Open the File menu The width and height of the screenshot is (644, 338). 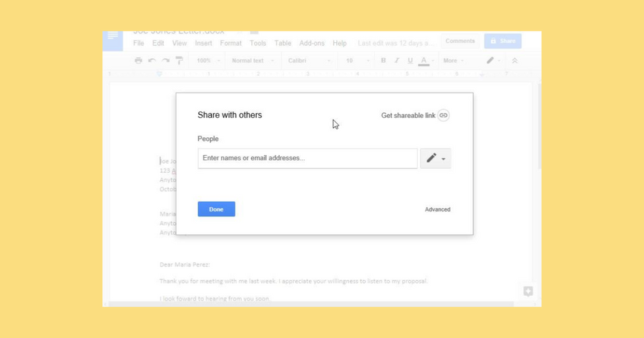click(138, 43)
